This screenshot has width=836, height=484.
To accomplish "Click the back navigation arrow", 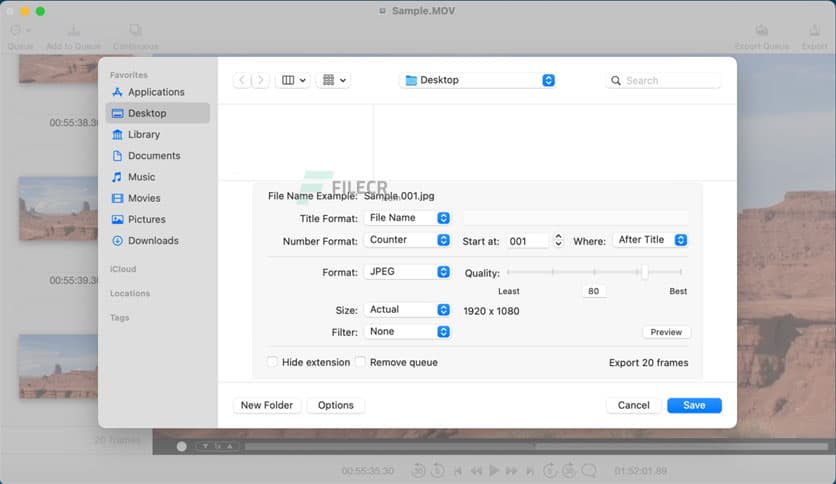I will click(x=242, y=80).
